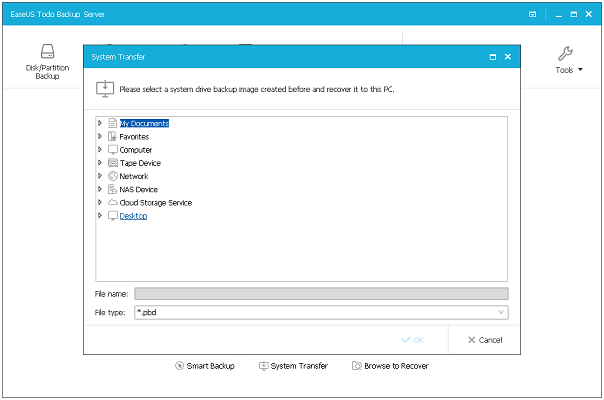Expand the Favorites tree node
The height and width of the screenshot is (400, 604).
pyautogui.click(x=100, y=136)
